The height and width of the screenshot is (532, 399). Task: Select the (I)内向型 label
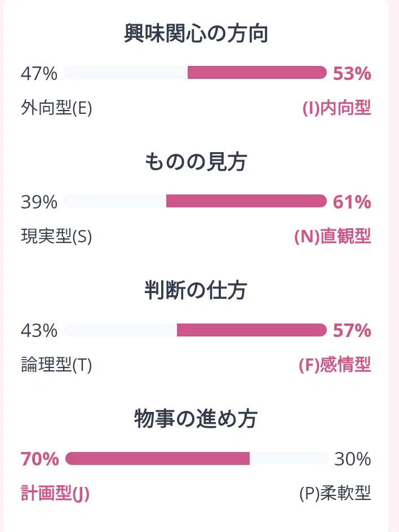point(336,108)
